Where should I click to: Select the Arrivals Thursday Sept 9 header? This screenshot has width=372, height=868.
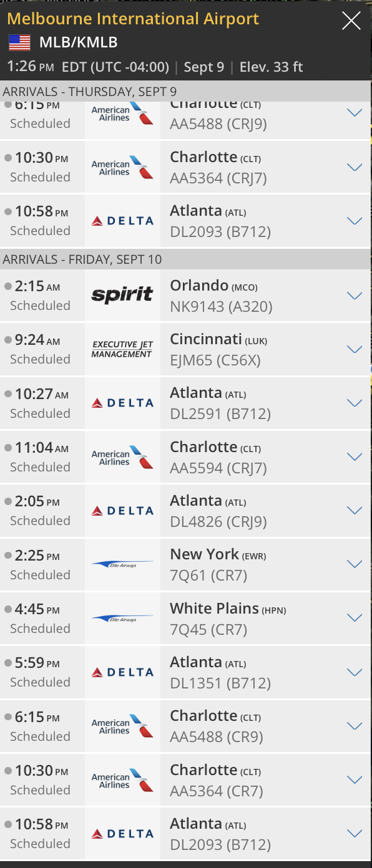[x=186, y=91]
